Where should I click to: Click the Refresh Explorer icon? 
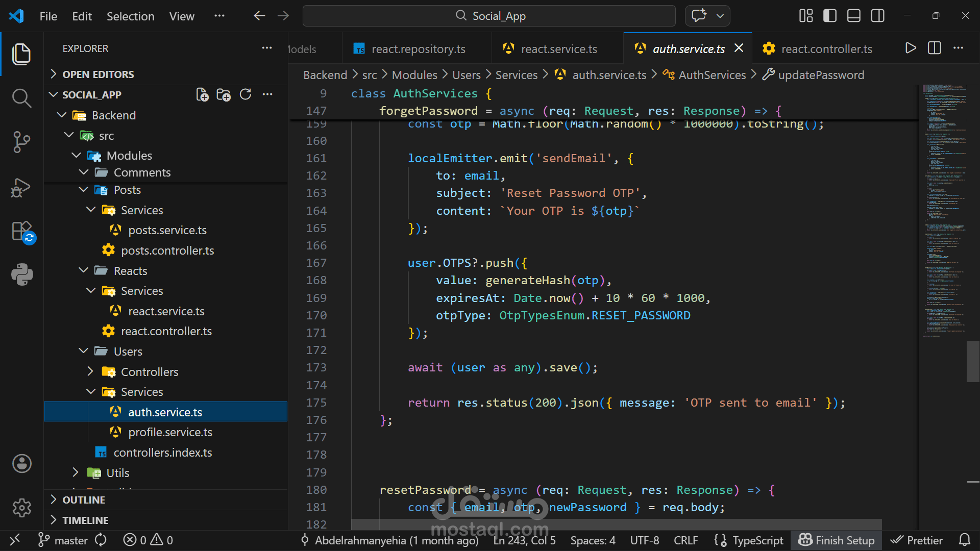(246, 94)
